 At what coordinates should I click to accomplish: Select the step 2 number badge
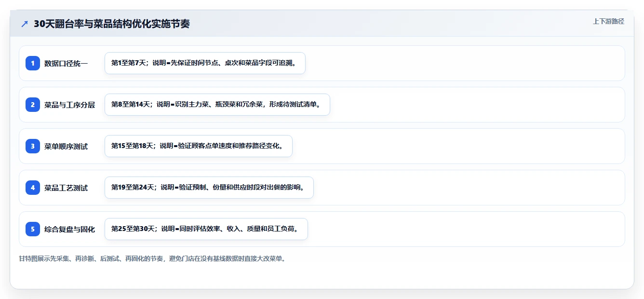click(33, 105)
